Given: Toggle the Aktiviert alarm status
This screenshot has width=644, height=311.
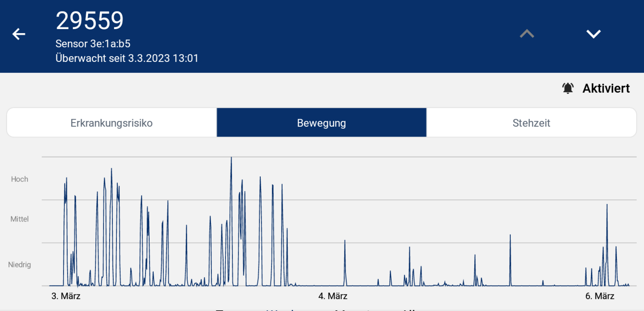Looking at the screenshot, I should pyautogui.click(x=606, y=88).
